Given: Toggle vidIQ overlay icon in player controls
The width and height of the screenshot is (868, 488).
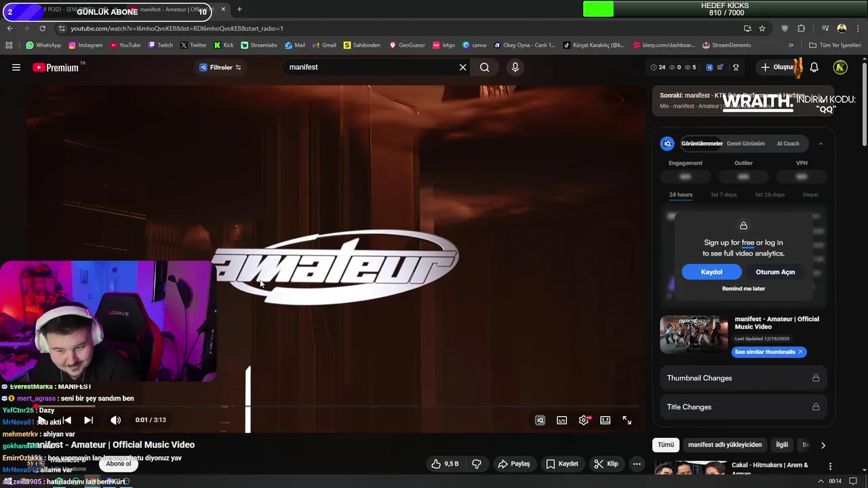Looking at the screenshot, I should [x=540, y=420].
